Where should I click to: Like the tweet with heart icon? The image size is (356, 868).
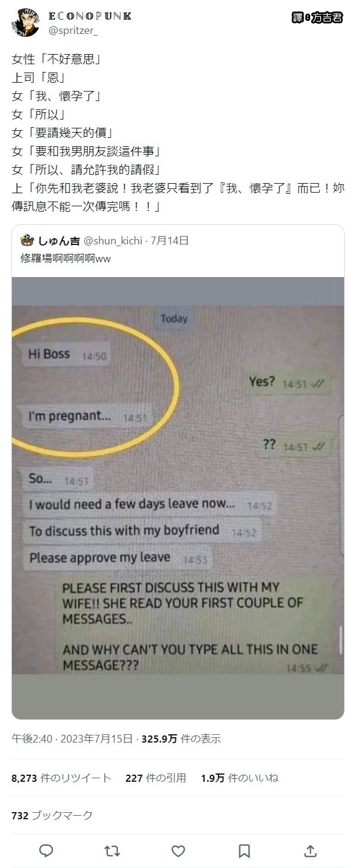pos(178,851)
